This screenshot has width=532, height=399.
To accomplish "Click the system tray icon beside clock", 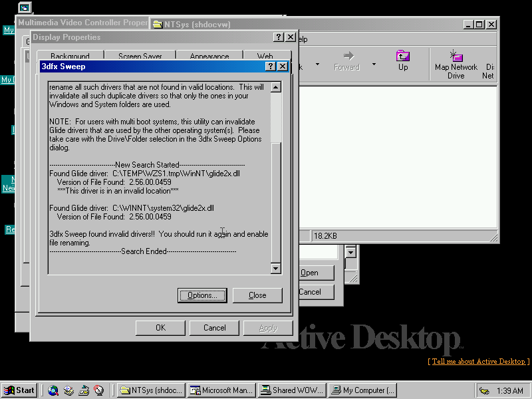I will [x=485, y=390].
